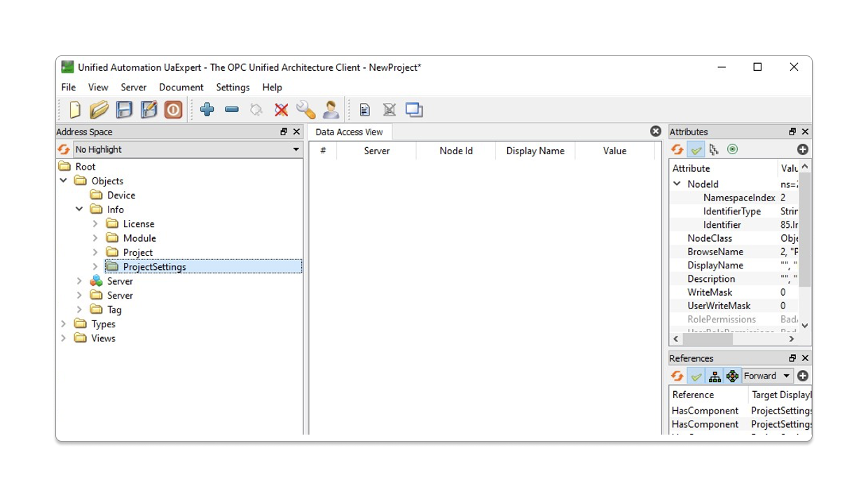This screenshot has width=868, height=497.
Task: Click the red X disconnect icon
Action: [x=281, y=109]
